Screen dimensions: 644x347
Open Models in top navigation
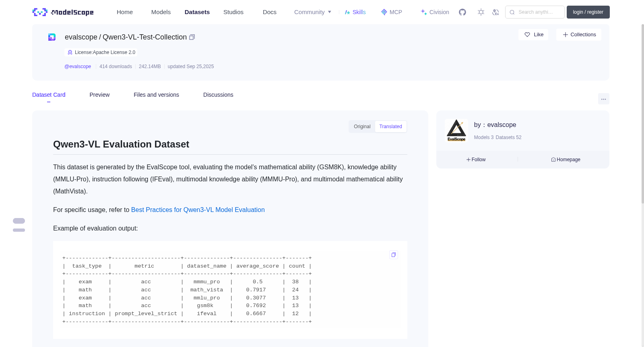(x=161, y=12)
